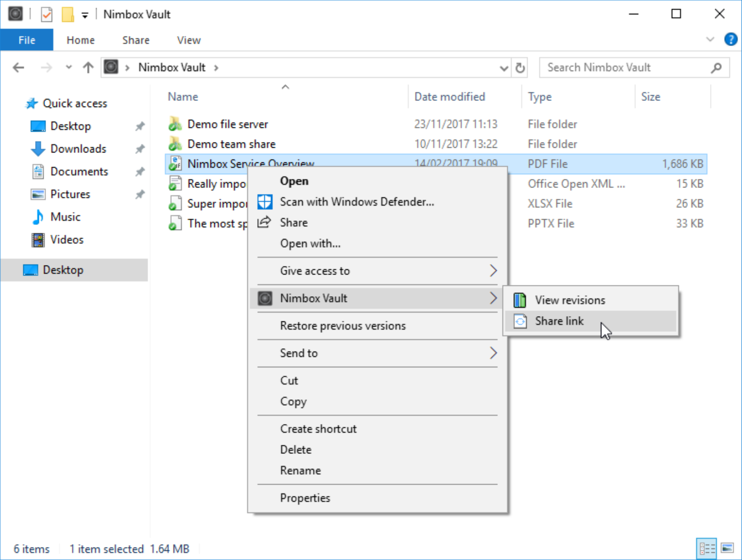The height and width of the screenshot is (560, 742).
Task: Sort files by the Name column
Action: point(183,97)
